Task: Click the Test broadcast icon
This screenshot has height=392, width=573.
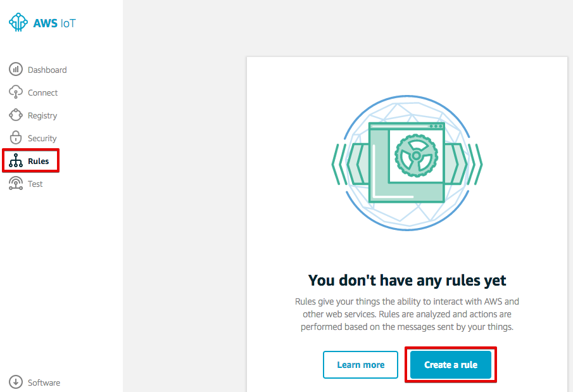Action: tap(16, 183)
